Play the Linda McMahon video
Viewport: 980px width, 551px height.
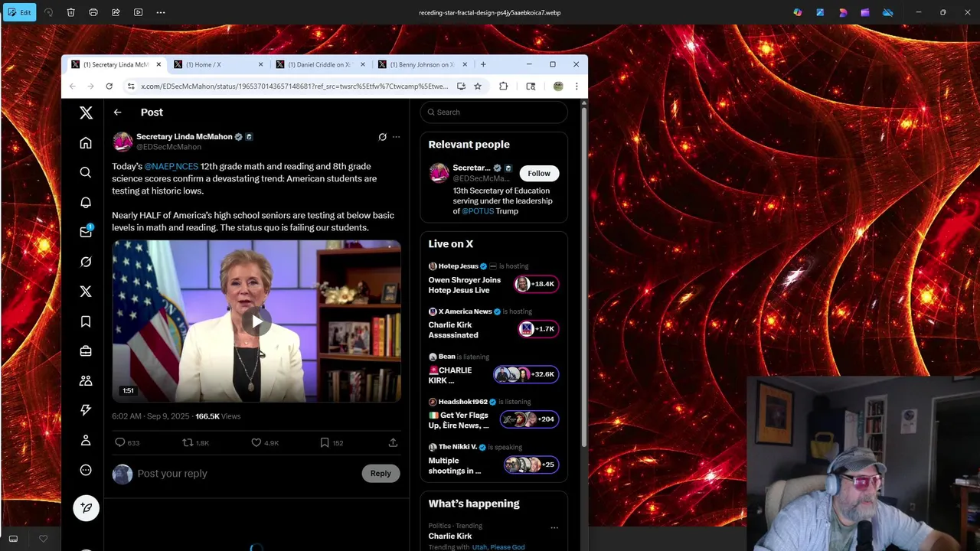click(256, 321)
